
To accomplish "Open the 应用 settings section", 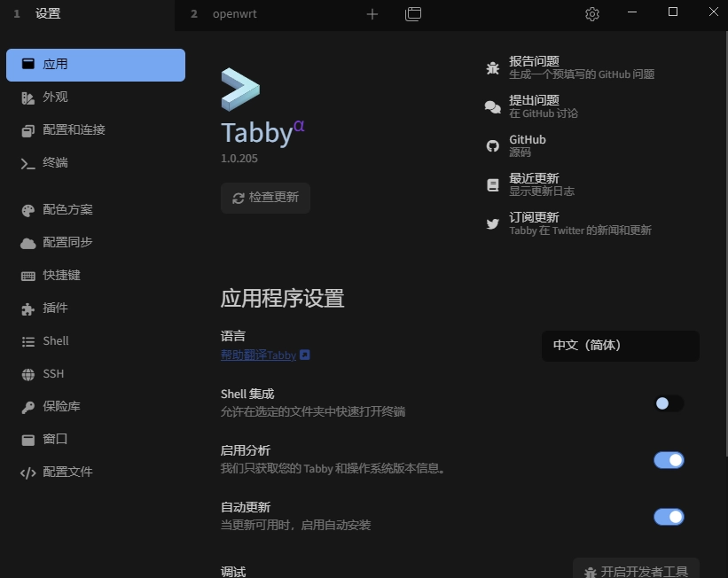I will pos(96,65).
